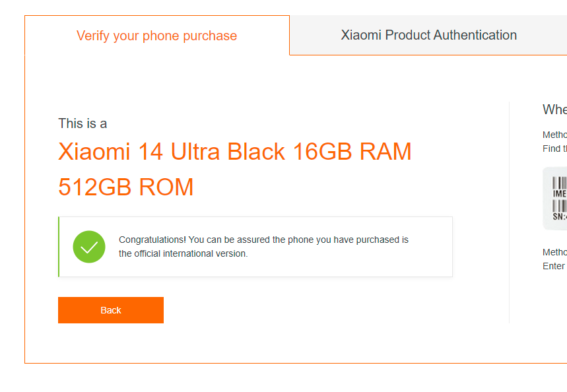Click the Xiaomi 14 Ultra Black product name
Viewport: 567px width, 392px height.
click(234, 152)
